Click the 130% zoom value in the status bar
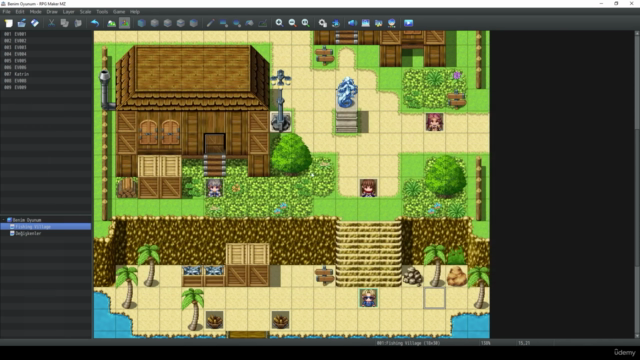Viewport: 640px width, 360px height. point(485,343)
